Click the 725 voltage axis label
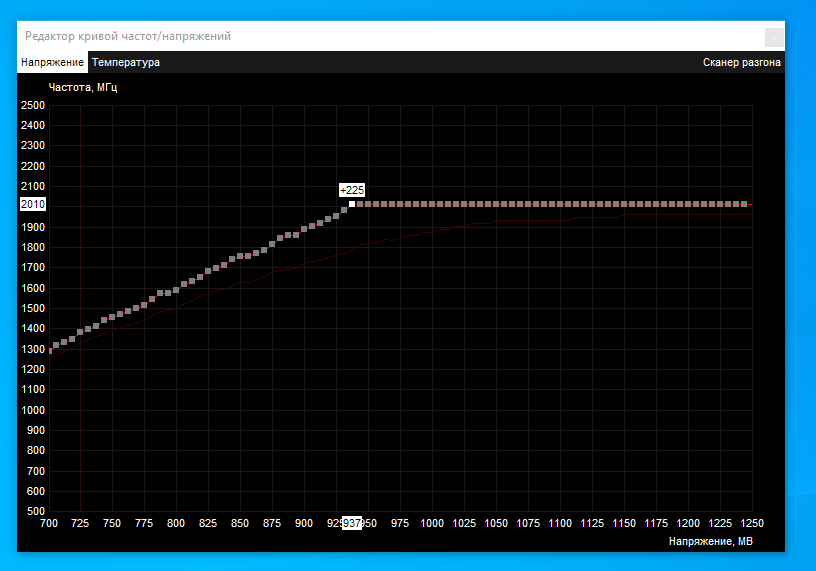Viewport: 816px width, 571px height. point(80,523)
